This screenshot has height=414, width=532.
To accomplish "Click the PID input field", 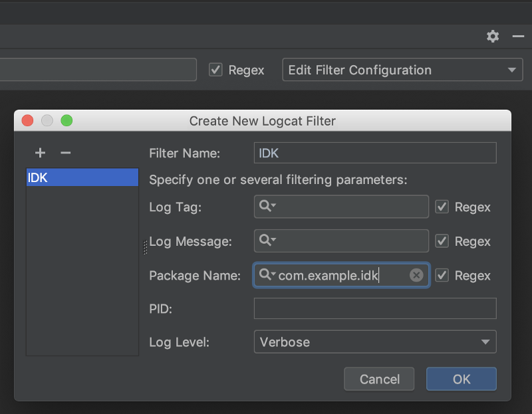I will pyautogui.click(x=375, y=308).
